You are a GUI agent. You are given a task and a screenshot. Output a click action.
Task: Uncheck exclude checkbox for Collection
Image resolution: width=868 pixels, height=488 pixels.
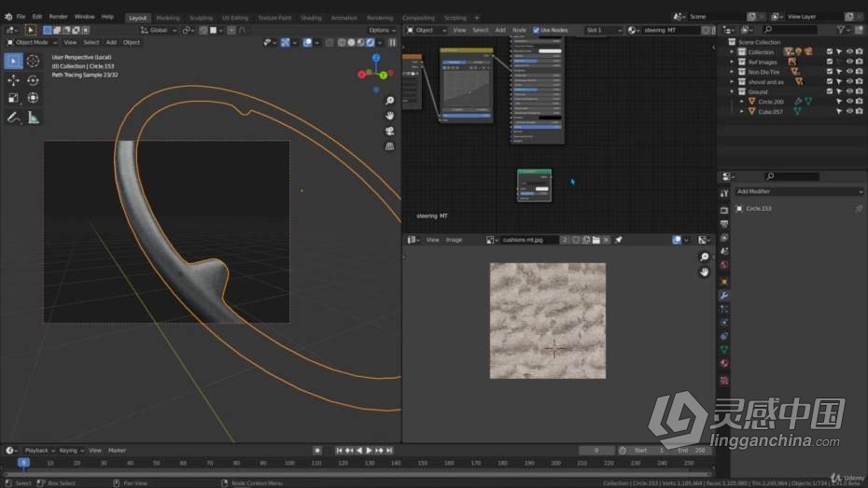829,51
